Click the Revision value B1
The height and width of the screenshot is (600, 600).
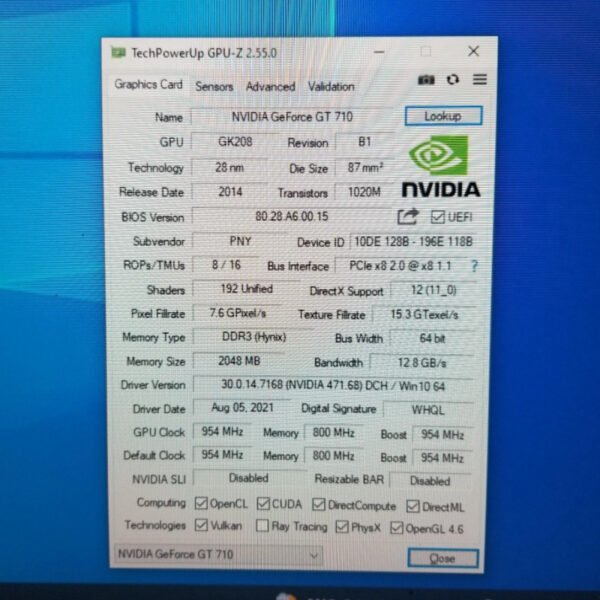pos(364,142)
